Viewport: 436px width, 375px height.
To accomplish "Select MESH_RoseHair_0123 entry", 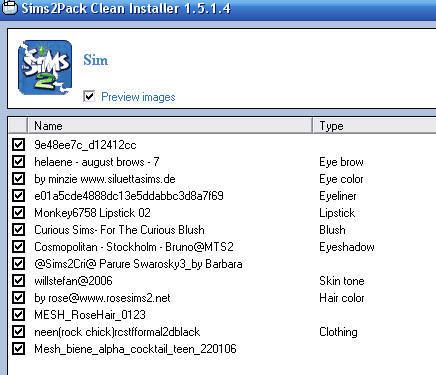I will coord(90,315).
